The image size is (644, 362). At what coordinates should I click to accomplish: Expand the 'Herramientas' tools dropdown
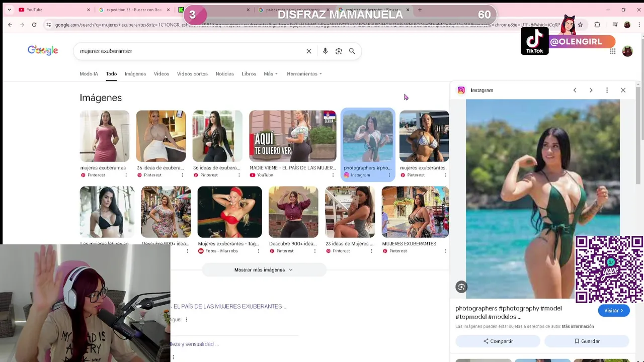click(x=304, y=74)
